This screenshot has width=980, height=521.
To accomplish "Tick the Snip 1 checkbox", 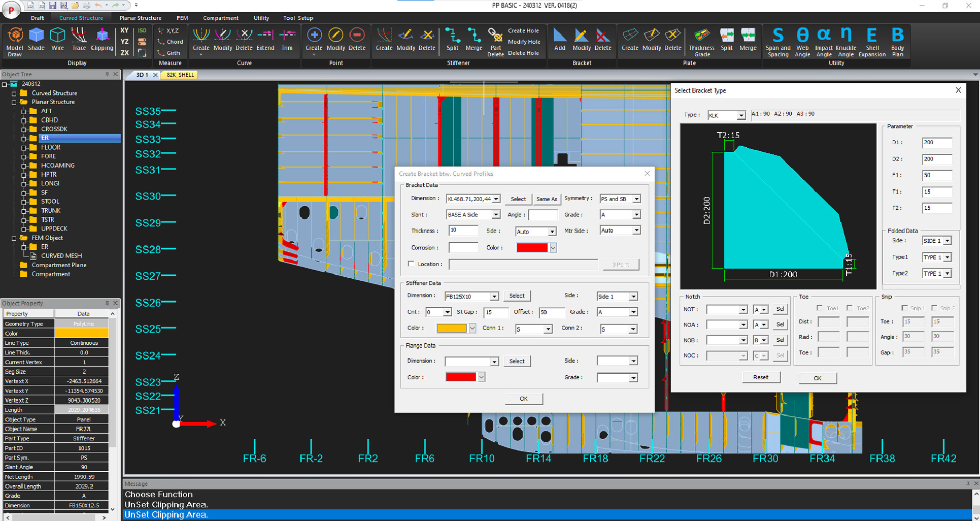I will 904,308.
